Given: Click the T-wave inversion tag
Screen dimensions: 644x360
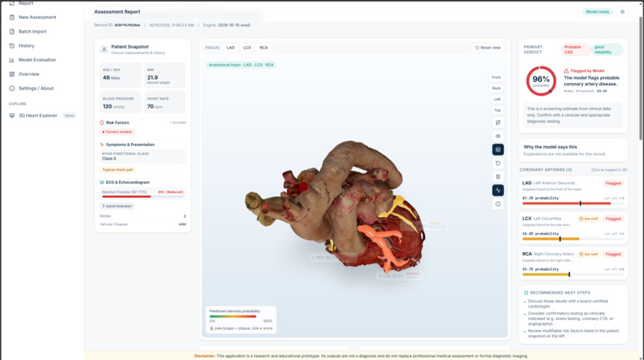Looking at the screenshot, I should (x=117, y=206).
